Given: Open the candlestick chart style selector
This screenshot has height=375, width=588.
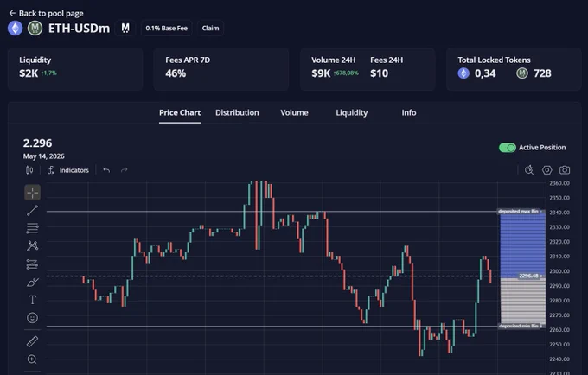Looking at the screenshot, I should [x=29, y=170].
